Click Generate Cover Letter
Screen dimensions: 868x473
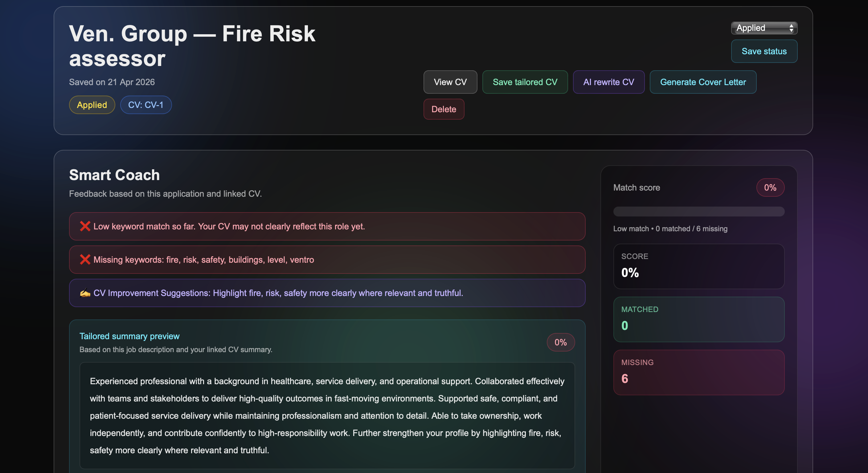pos(703,82)
